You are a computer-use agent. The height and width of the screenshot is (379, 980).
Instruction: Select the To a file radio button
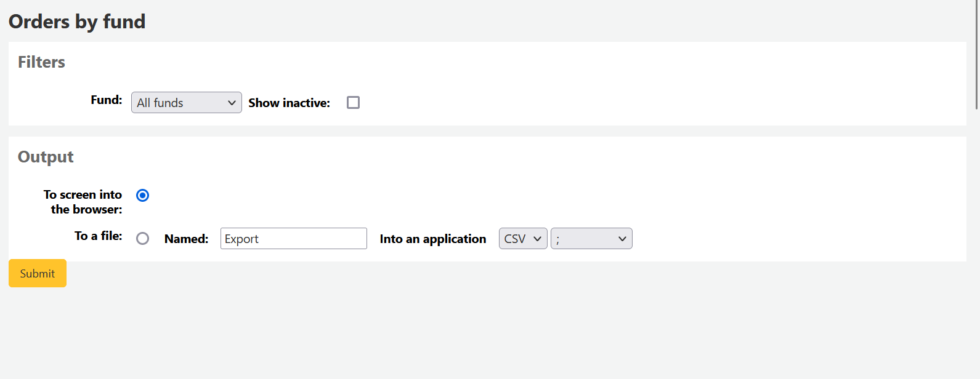click(142, 239)
